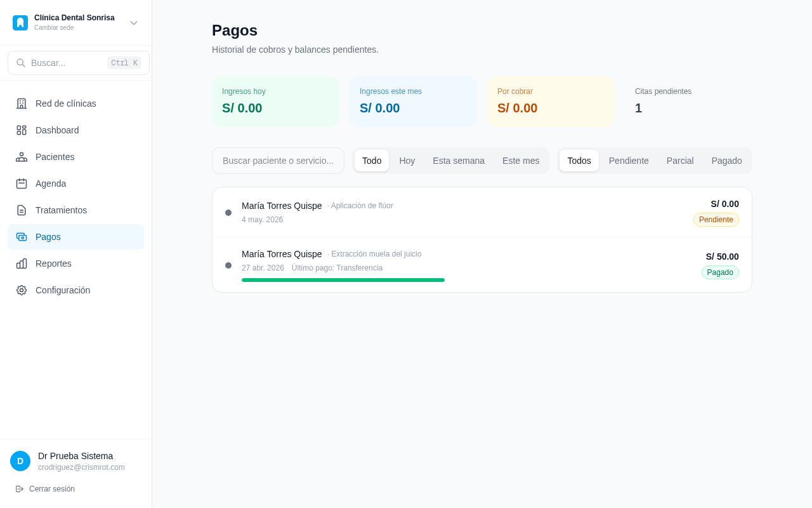
Task: Click the Cerrar sesión logout icon
Action: click(20, 489)
